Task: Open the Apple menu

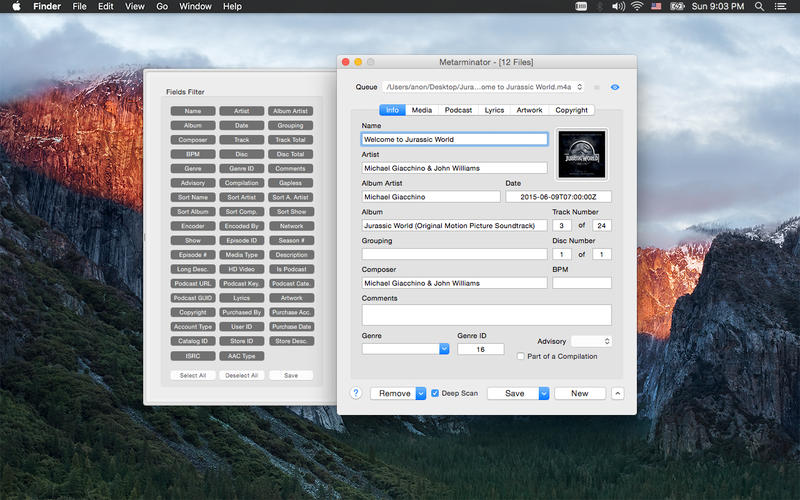Action: tap(16, 7)
